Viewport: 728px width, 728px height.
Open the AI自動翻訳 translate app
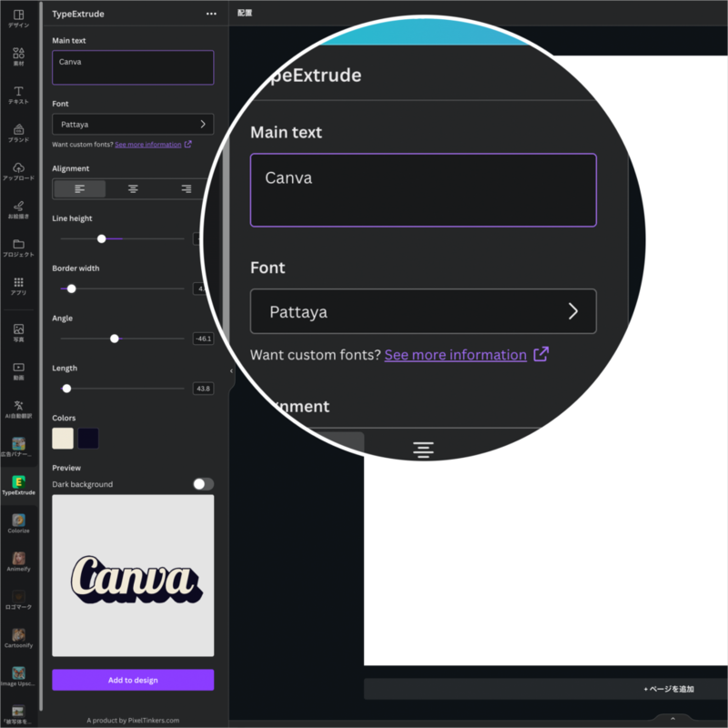point(18,410)
